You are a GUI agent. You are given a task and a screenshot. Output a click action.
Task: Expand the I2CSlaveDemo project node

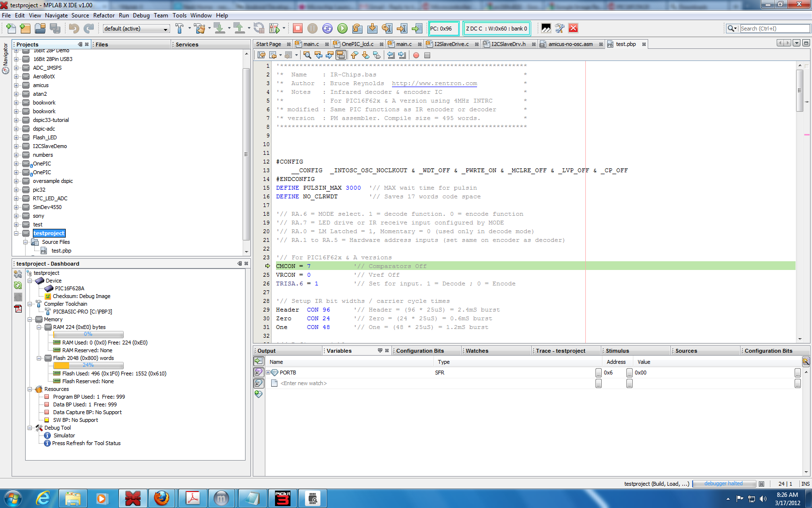coord(16,146)
